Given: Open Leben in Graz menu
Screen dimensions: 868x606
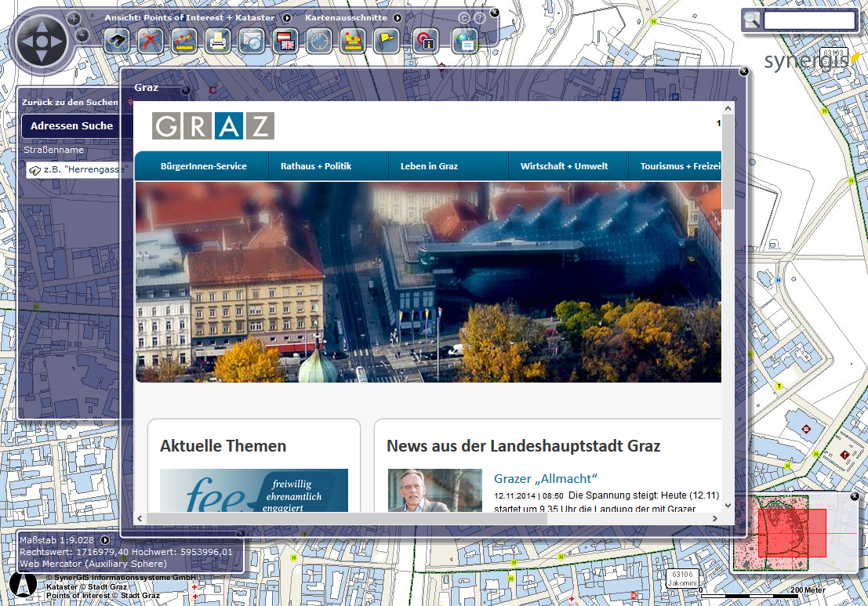Looking at the screenshot, I should click(429, 166).
